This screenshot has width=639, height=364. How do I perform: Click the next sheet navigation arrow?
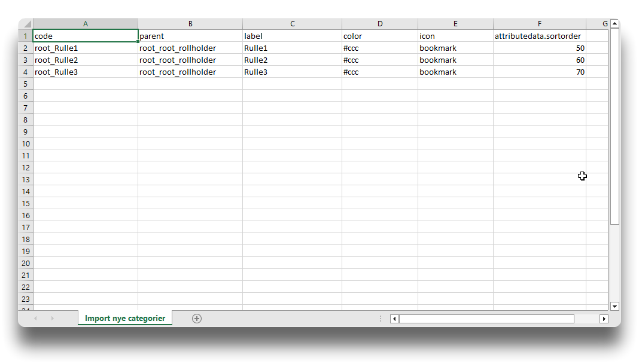point(53,319)
